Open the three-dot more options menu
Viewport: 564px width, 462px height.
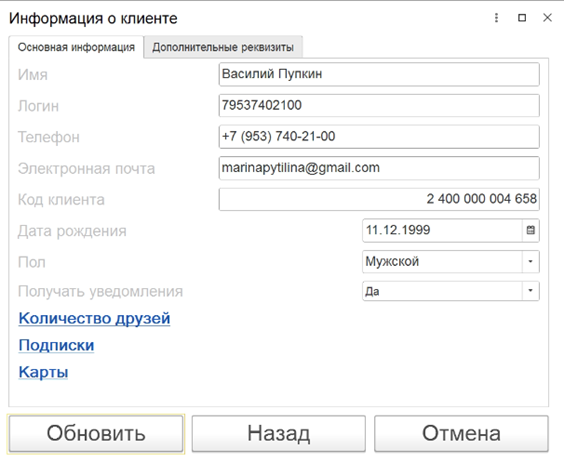tap(496, 18)
